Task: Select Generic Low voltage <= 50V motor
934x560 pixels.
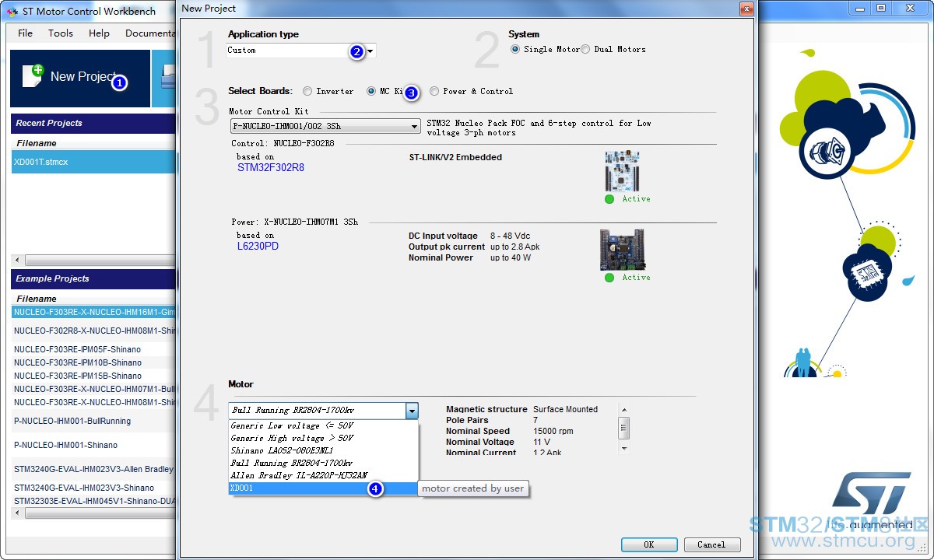Action: (x=323, y=426)
